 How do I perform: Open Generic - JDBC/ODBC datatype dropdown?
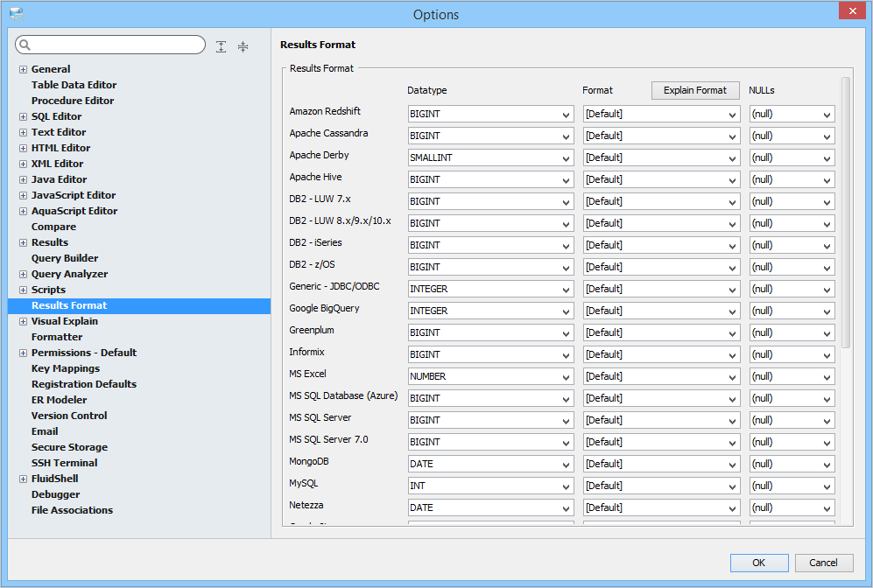(x=490, y=290)
